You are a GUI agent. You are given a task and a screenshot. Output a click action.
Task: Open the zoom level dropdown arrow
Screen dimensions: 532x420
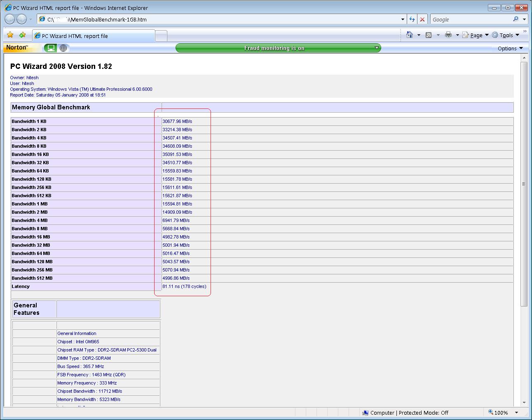click(516, 412)
